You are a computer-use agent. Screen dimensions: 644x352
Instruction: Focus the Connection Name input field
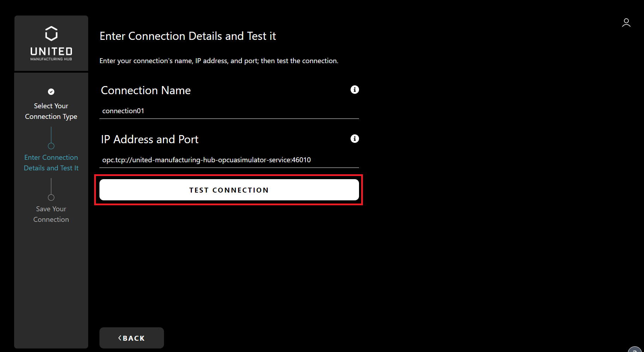tap(229, 111)
